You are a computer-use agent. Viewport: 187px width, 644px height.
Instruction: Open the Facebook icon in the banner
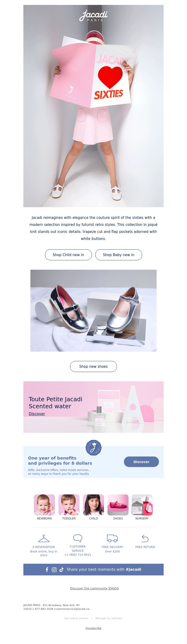point(47,570)
